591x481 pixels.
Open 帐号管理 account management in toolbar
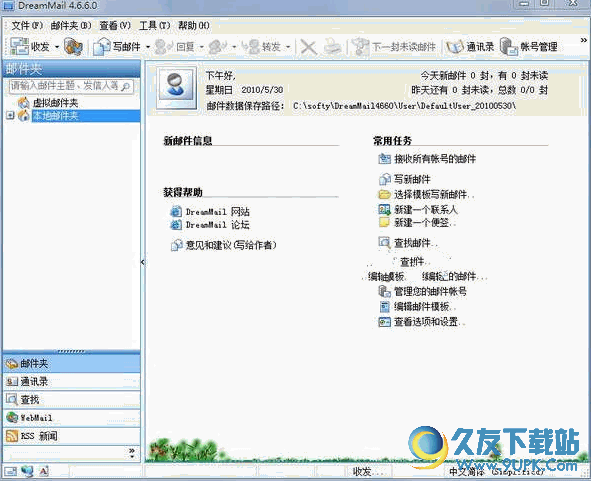point(509,47)
